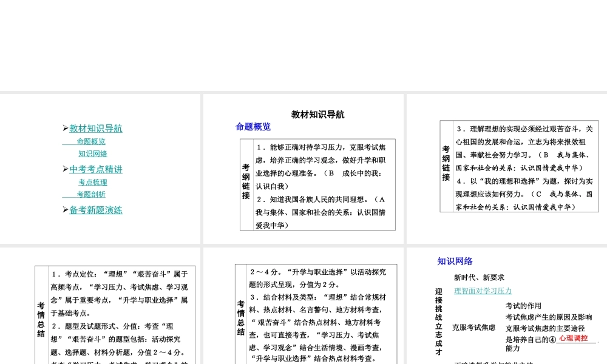Follow the 理智面对学习压力 hyperlink
The height and width of the screenshot is (364, 607).
(x=483, y=291)
